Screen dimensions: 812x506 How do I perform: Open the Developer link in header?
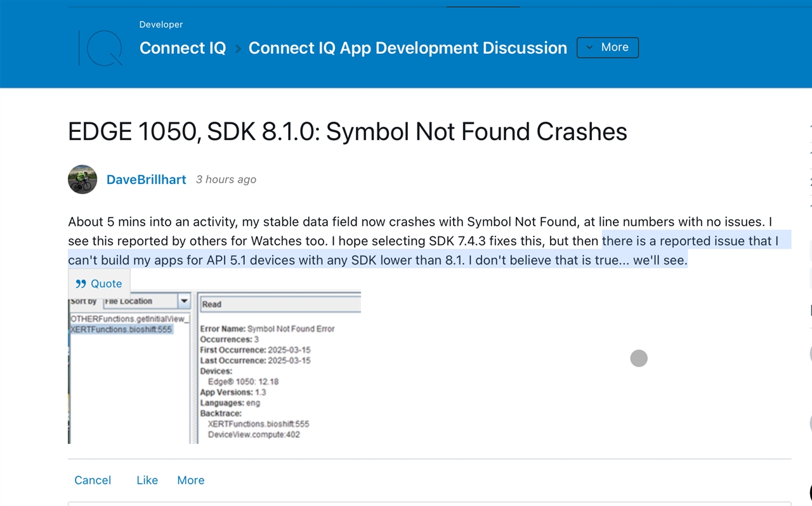(161, 25)
